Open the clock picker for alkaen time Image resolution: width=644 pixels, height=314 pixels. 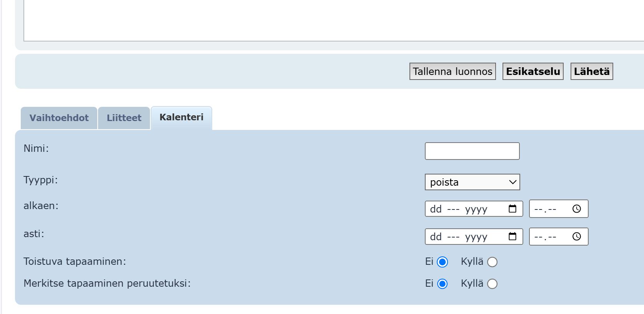click(x=576, y=209)
